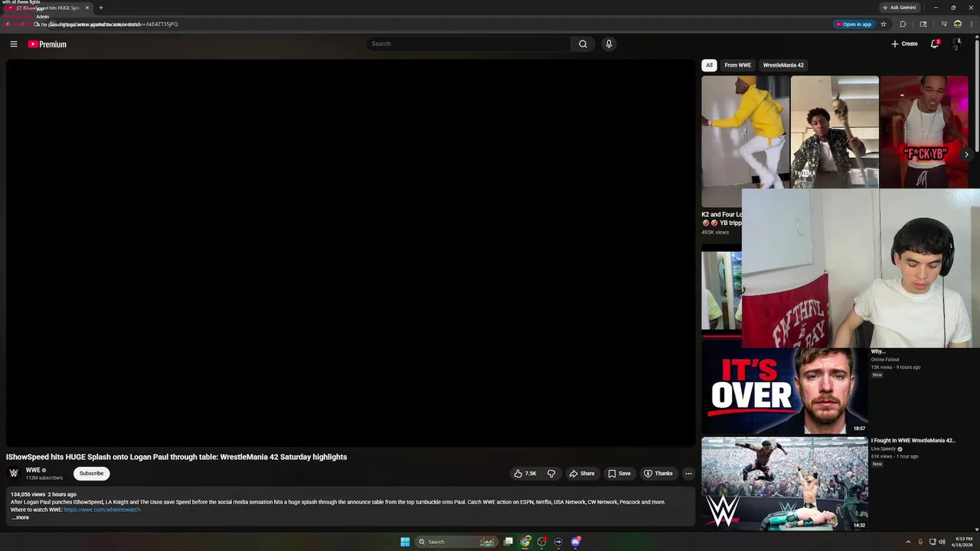This screenshot has height=551, width=980.
Task: Open the wwe.com/wheretowatch link
Action: click(102, 510)
